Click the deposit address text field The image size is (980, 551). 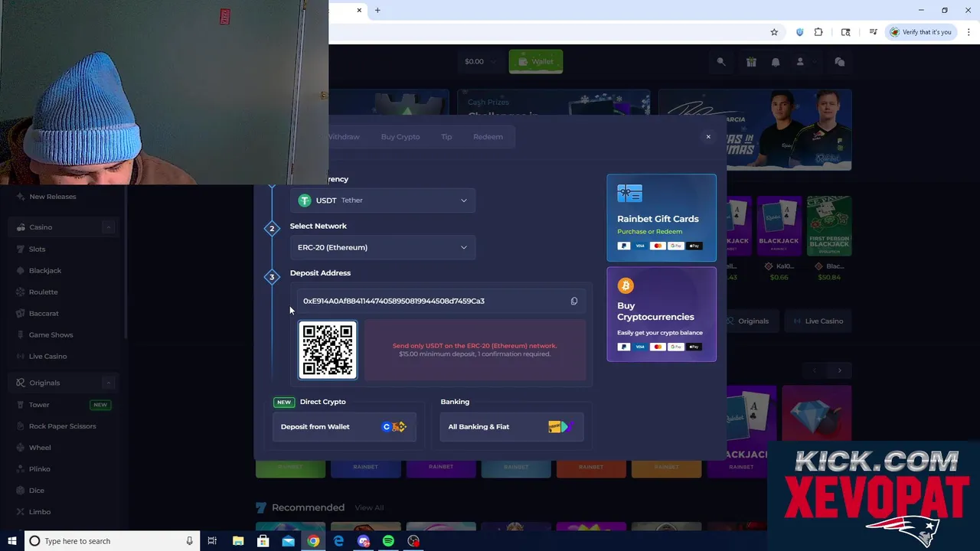tap(440, 301)
